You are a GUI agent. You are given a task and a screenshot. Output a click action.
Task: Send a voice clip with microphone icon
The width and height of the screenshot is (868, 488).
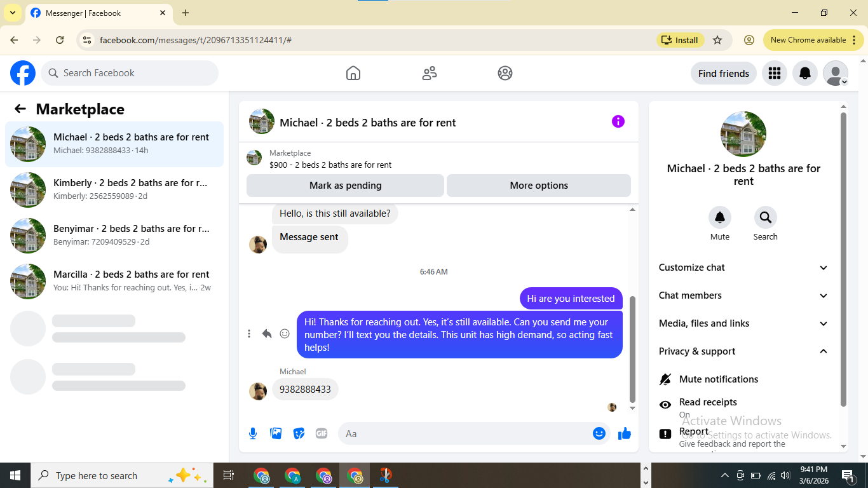pos(253,433)
